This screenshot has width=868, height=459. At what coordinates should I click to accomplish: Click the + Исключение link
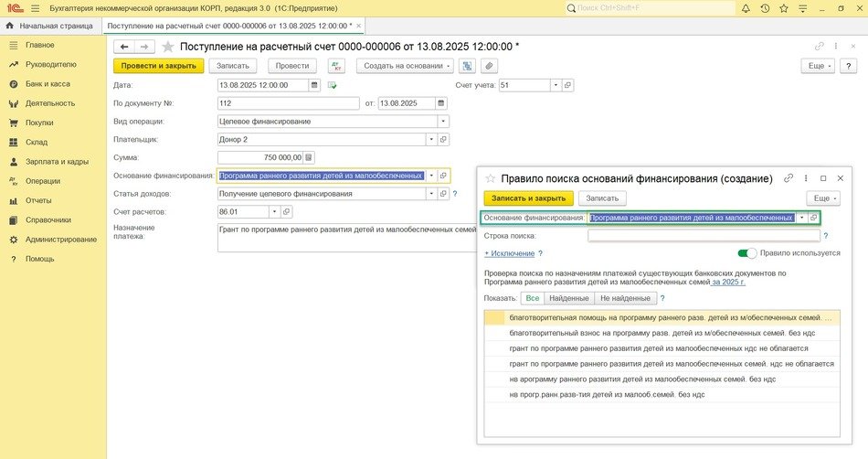coord(509,253)
